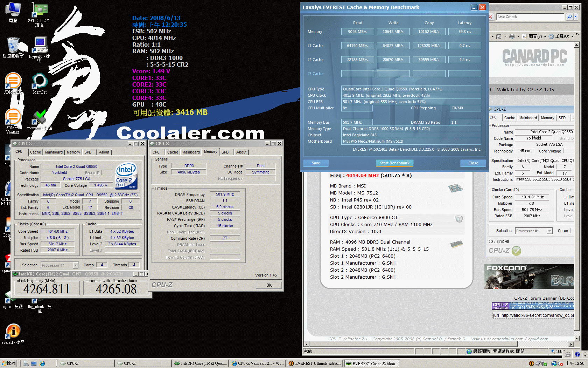
Task: Click the RSS feeds icon in IE toolbar
Action: coord(499,36)
